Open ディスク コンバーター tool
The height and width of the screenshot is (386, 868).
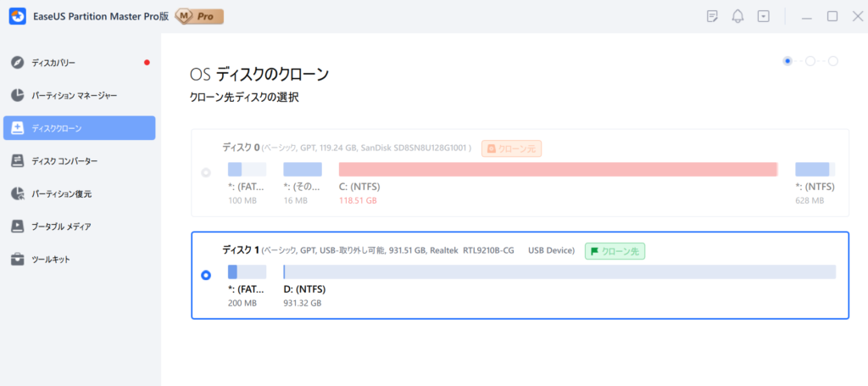click(x=64, y=161)
